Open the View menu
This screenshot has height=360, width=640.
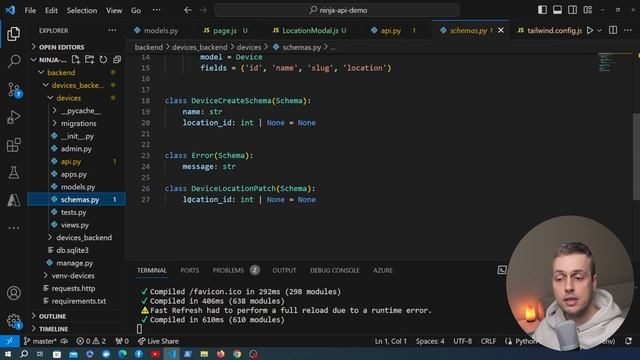click(114, 10)
